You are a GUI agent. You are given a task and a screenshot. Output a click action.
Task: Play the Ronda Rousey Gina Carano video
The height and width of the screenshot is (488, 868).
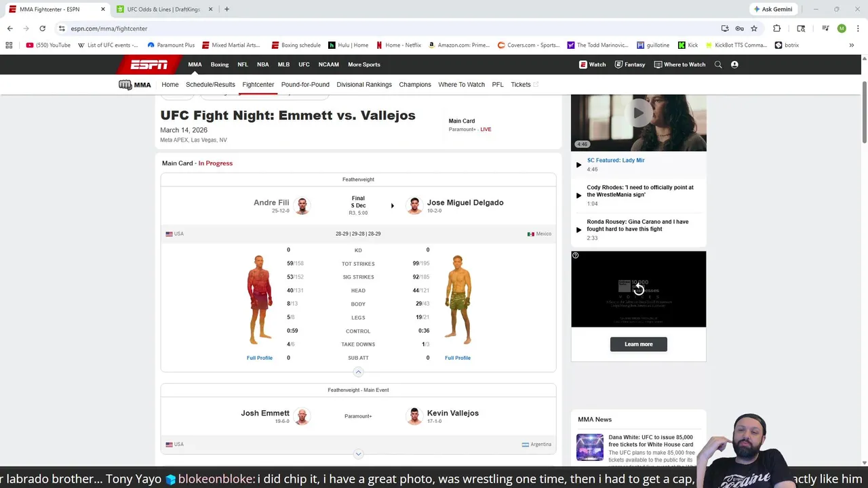tap(578, 230)
